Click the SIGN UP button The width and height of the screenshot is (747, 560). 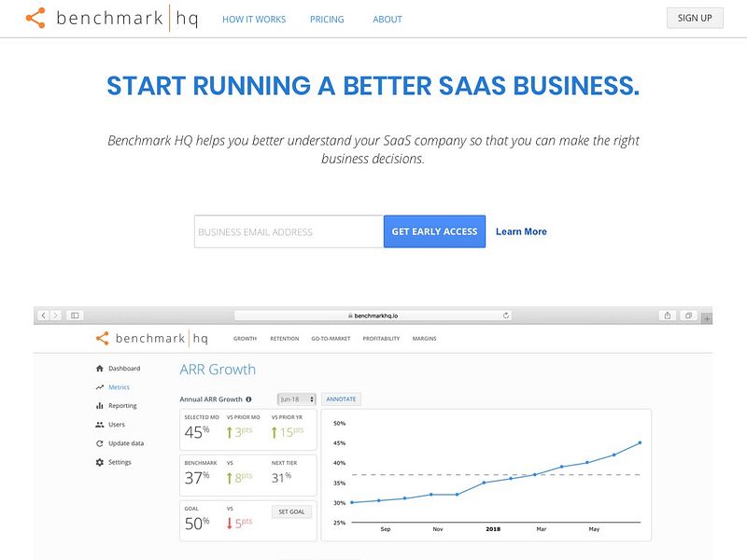pos(695,17)
